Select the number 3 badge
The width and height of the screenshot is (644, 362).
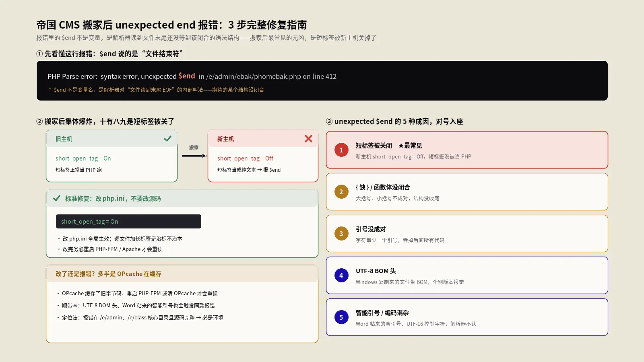pos(341,234)
